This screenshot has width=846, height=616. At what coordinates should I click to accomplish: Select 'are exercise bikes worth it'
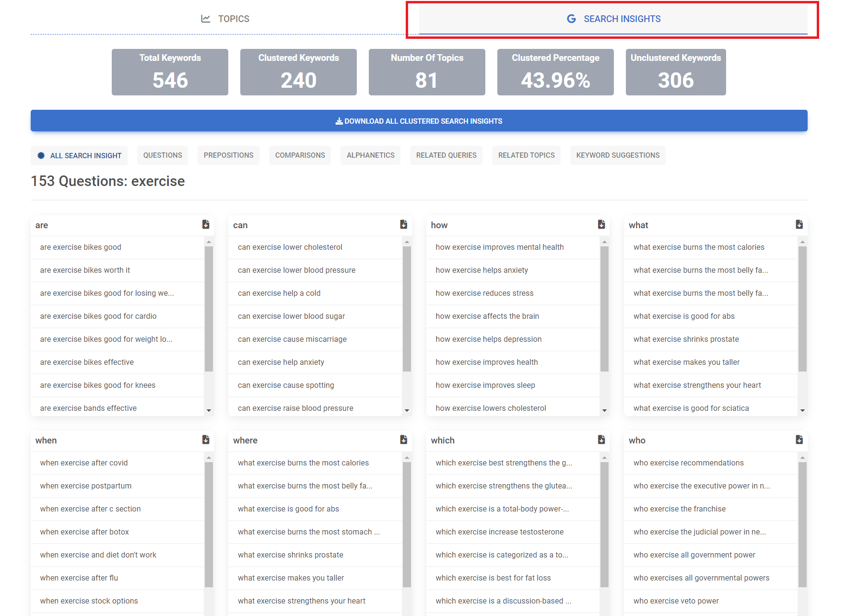tap(117, 270)
